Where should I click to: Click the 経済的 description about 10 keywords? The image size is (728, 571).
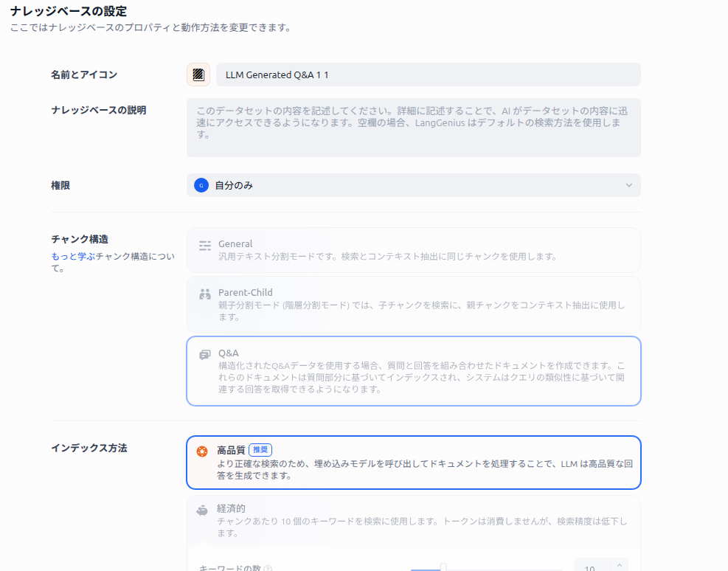tap(422, 527)
